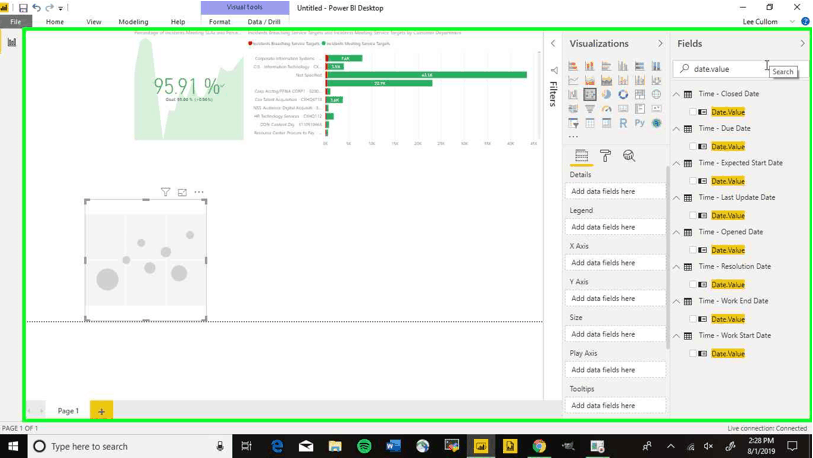Viewport: 813px width, 458px height.
Task: Select the Clustered column chart visual
Action: click(x=623, y=66)
